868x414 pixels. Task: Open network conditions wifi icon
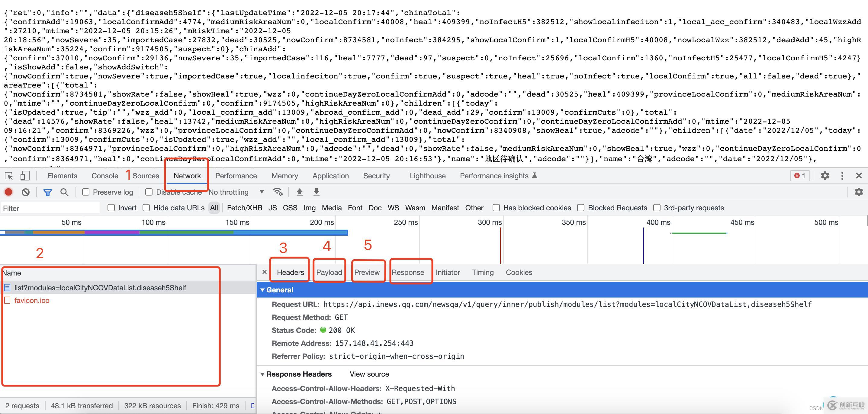[x=278, y=192]
